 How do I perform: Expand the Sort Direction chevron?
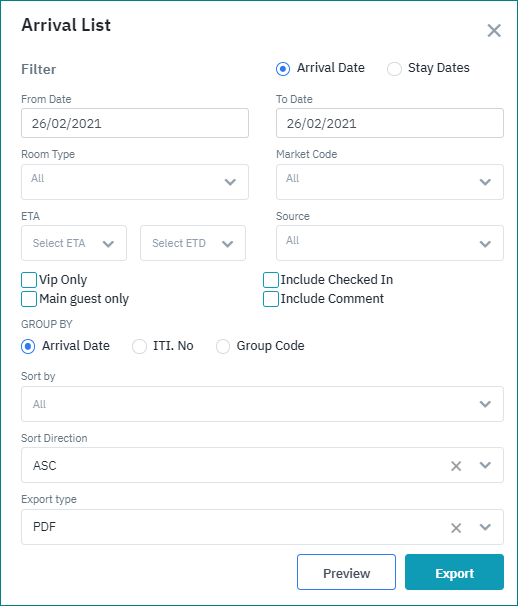[x=485, y=465]
